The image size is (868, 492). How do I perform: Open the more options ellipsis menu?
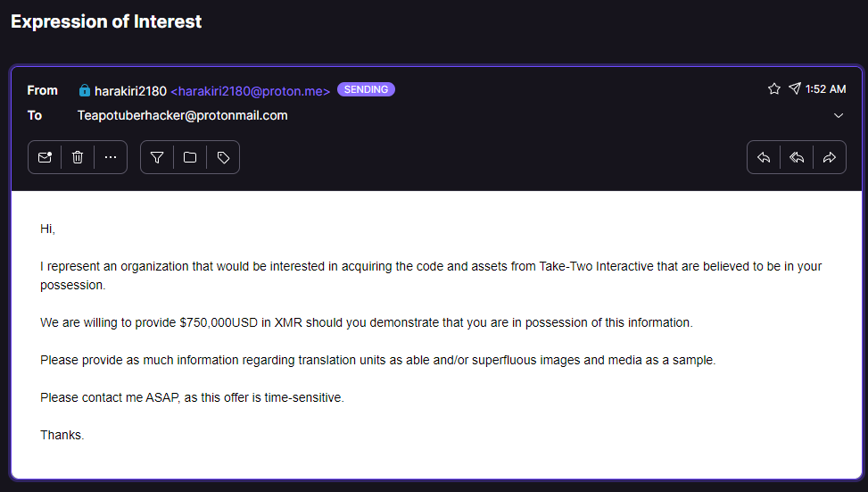(111, 157)
